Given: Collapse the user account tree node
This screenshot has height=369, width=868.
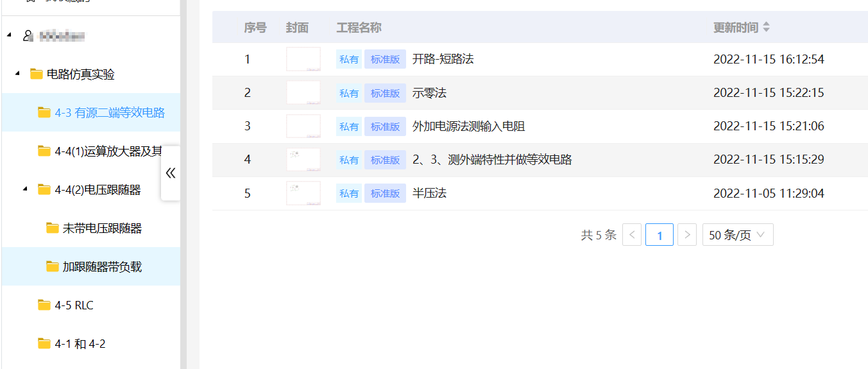Looking at the screenshot, I should tap(9, 35).
